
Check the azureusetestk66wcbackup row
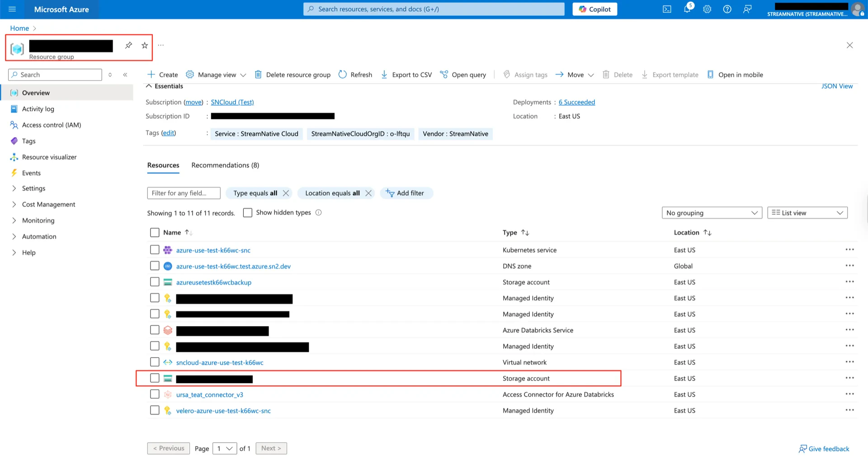(155, 282)
